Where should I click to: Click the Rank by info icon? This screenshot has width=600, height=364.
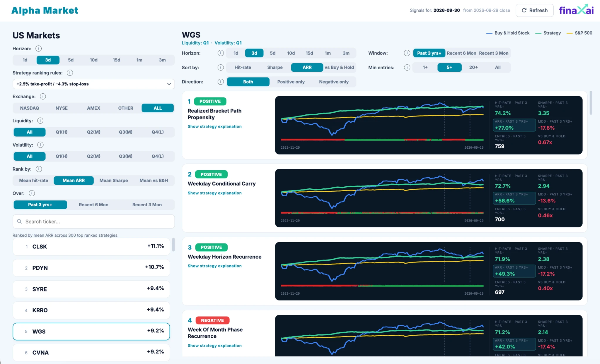pos(39,169)
